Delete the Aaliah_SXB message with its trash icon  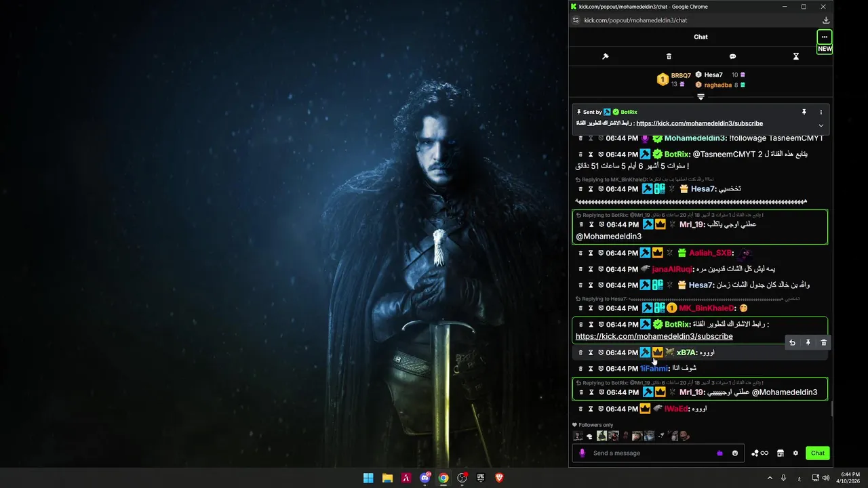pos(580,253)
